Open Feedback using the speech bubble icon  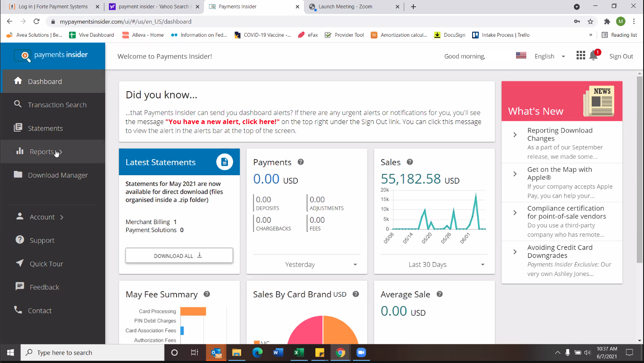click(x=19, y=287)
